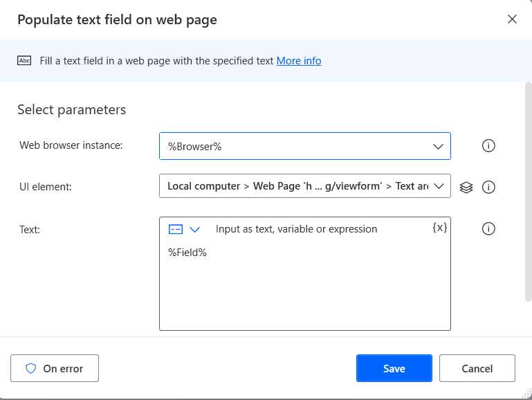The height and width of the screenshot is (400, 532).
Task: Close the Populate text field dialog
Action: [x=512, y=19]
